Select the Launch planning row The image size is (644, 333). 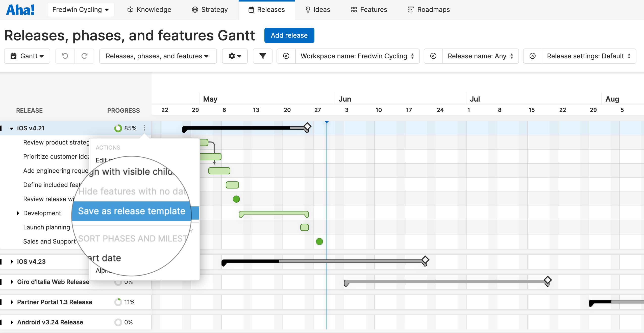pos(47,227)
